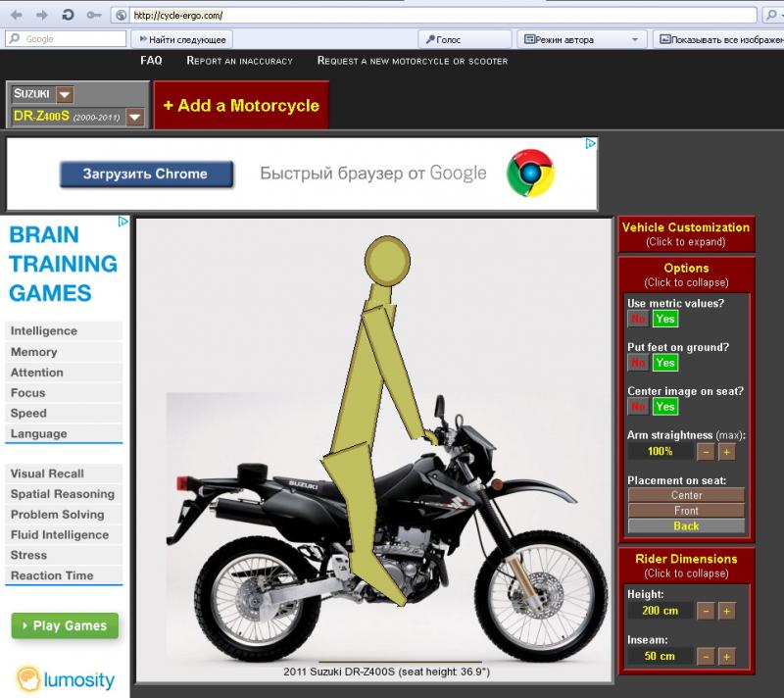Click the AdChoices icon on the Chrome ad
784x698 pixels.
tap(591, 143)
